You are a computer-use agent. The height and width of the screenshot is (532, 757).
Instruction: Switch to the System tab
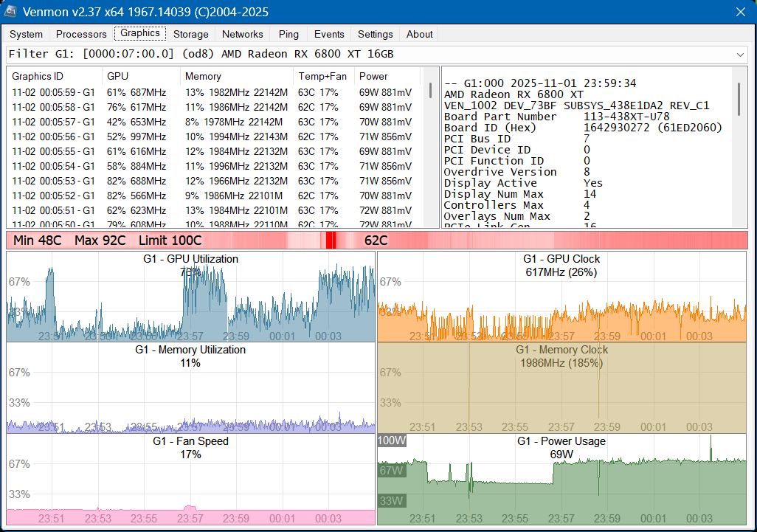click(25, 34)
